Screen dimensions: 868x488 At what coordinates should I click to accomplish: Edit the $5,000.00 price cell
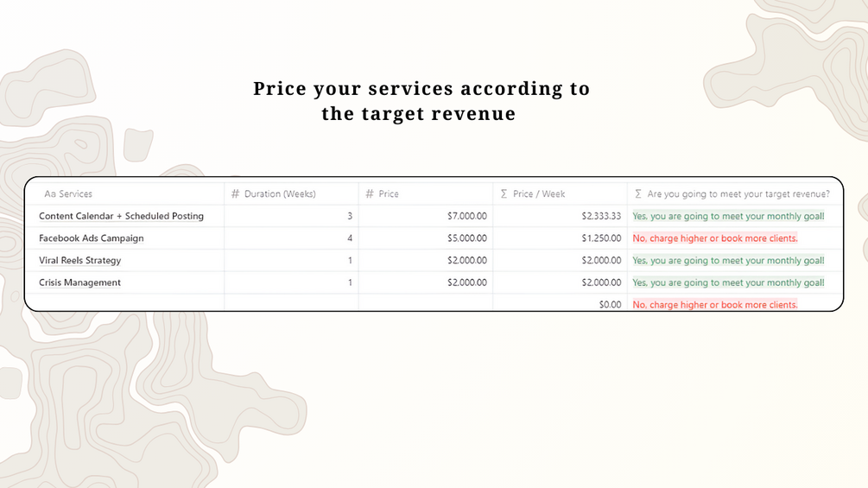pos(463,238)
